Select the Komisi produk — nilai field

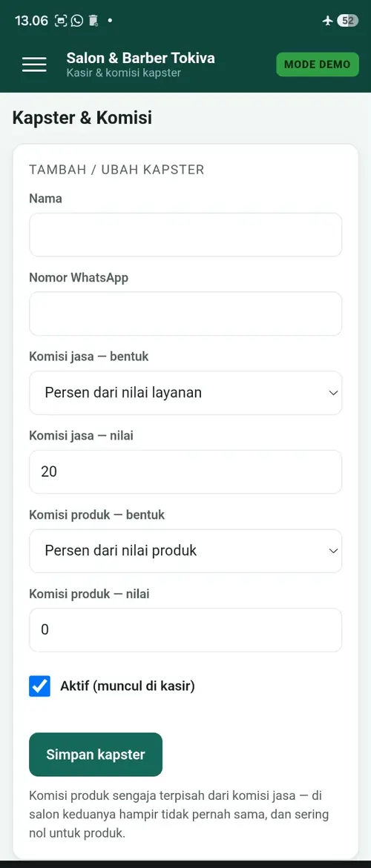[x=185, y=630]
